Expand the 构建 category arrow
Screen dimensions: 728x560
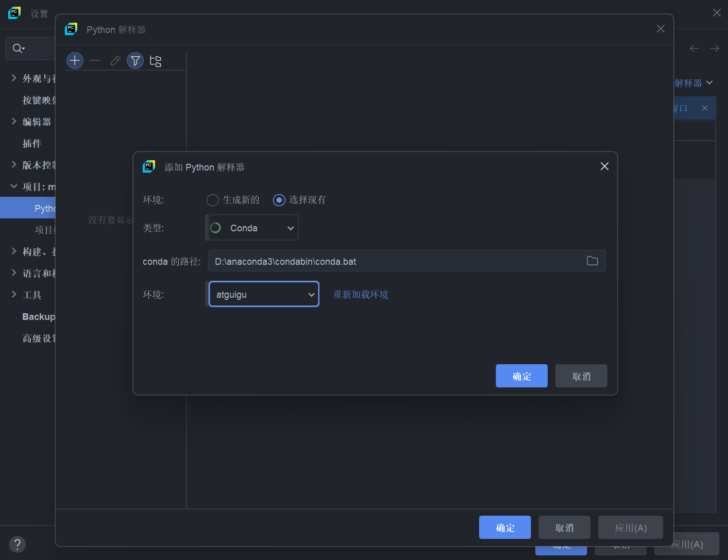point(14,251)
